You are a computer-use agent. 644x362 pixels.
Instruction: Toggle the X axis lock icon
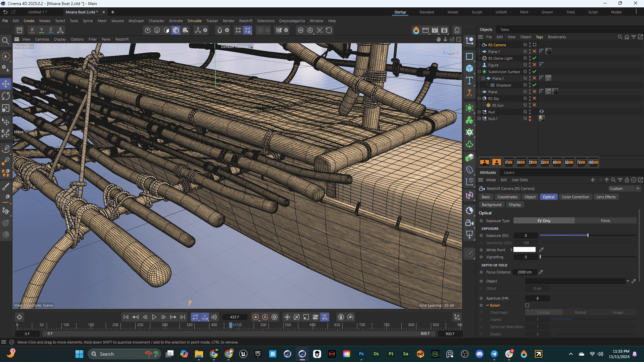click(x=32, y=30)
